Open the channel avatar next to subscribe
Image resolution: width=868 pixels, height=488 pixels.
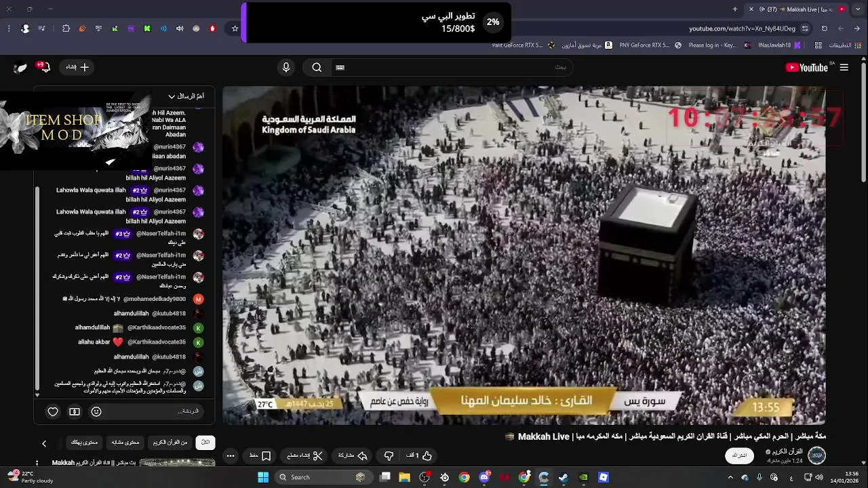[x=816, y=455]
